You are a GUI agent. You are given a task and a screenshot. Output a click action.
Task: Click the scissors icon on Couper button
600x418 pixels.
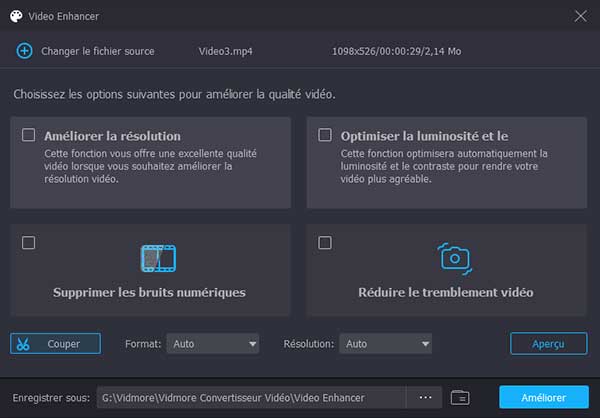[x=25, y=343]
